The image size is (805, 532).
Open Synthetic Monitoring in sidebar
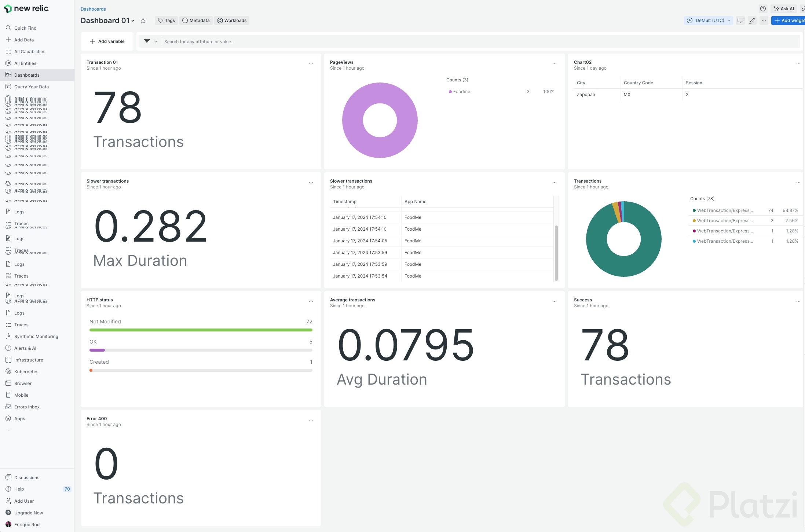pos(36,337)
